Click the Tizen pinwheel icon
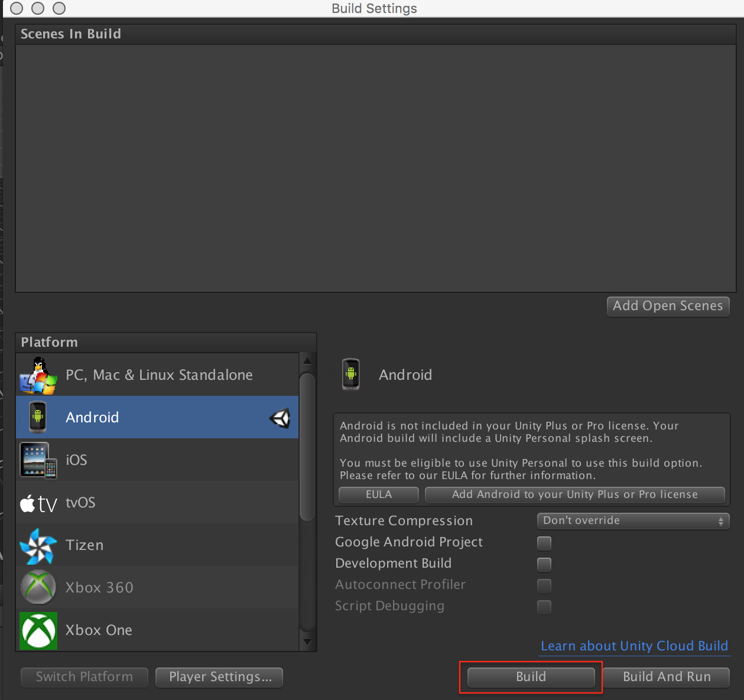 [x=38, y=546]
